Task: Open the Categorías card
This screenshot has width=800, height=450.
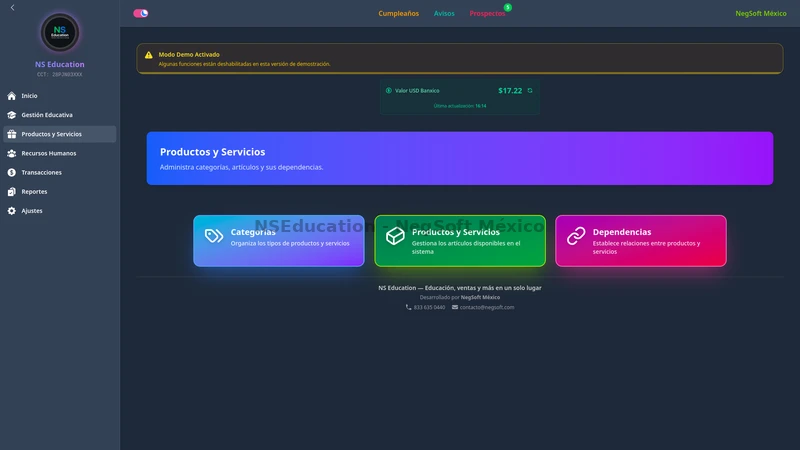Action: pos(279,241)
